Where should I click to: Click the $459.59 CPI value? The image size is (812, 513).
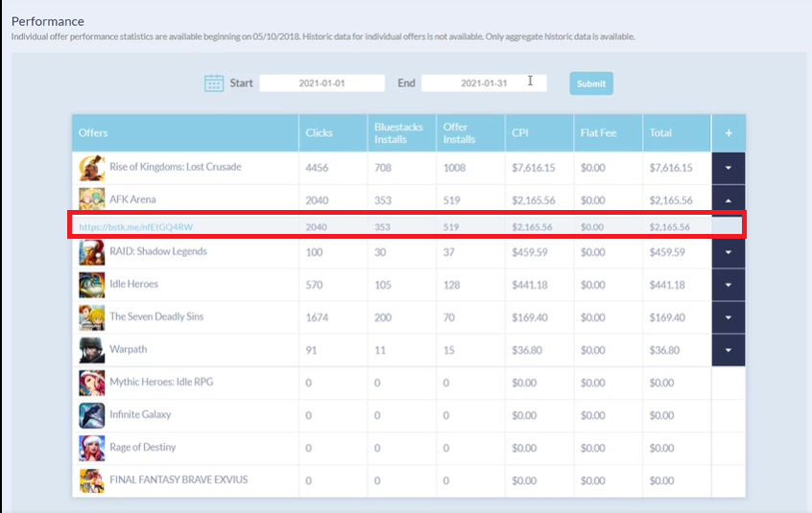click(530, 252)
